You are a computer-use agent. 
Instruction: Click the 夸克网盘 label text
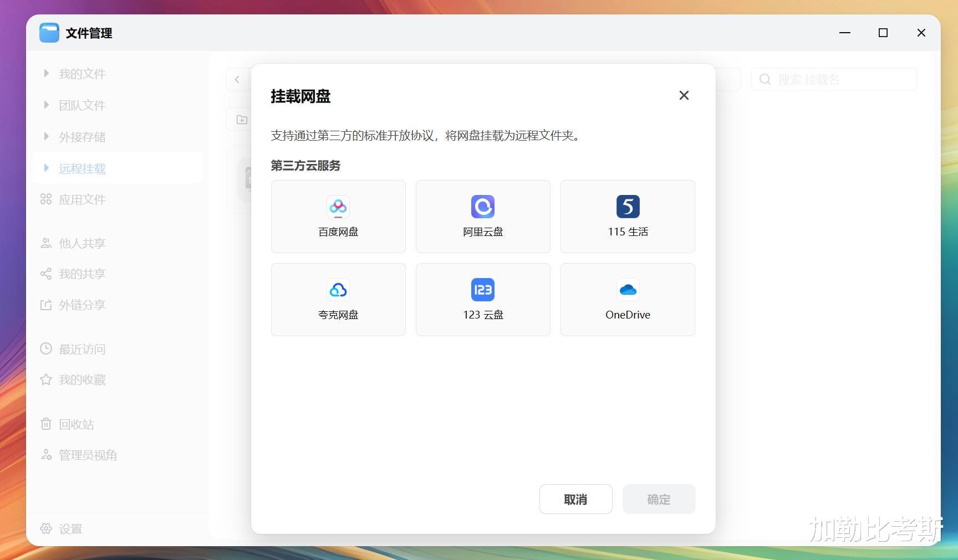[338, 315]
